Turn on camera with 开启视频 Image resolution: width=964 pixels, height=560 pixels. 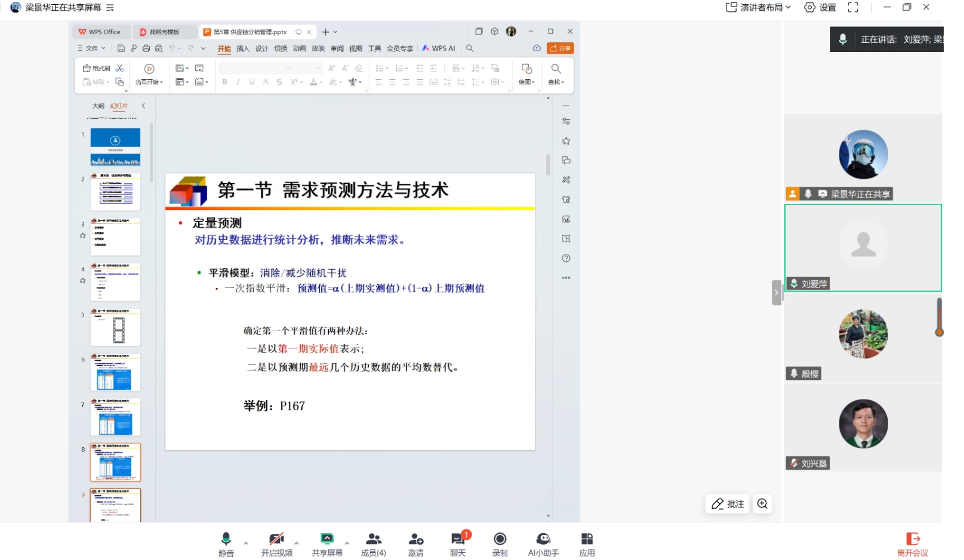tap(276, 540)
